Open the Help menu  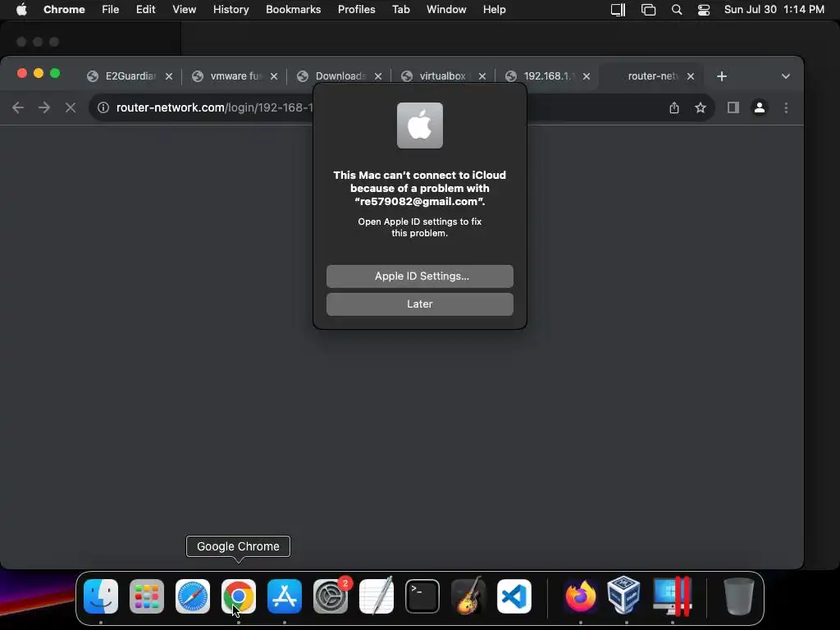pos(494,10)
